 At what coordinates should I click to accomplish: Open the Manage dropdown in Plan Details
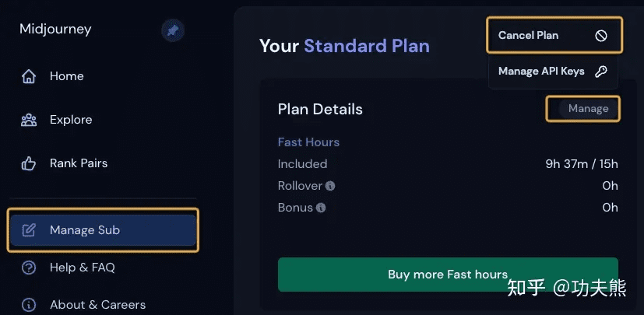pyautogui.click(x=588, y=109)
